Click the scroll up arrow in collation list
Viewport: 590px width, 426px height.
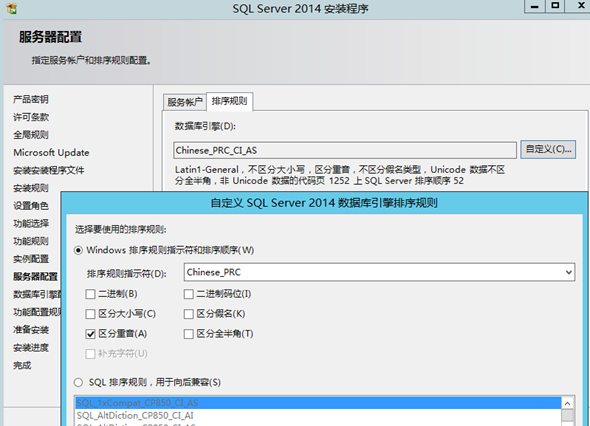point(567,403)
